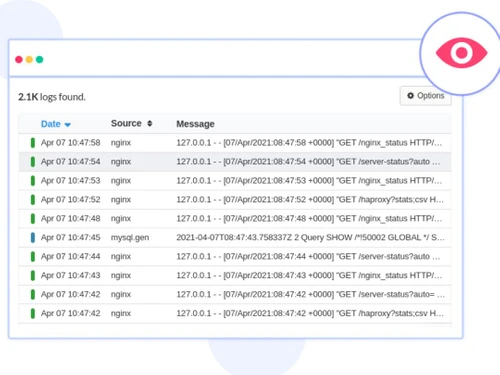Click the 'mysql.gen' source cell
Image resolution: width=500 pixels, height=375 pixels.
click(x=130, y=238)
